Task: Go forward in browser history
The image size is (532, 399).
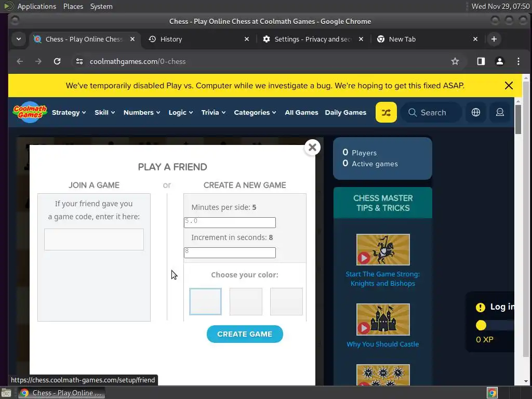Action: (38, 61)
